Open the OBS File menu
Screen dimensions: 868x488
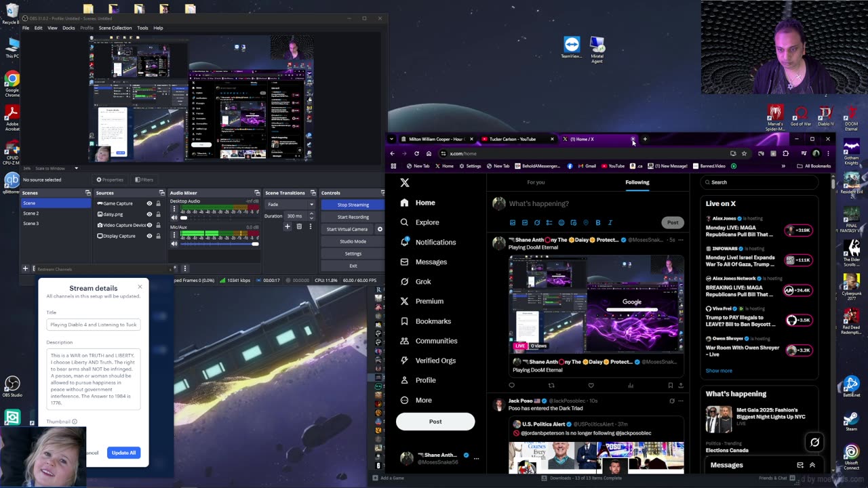pos(26,28)
